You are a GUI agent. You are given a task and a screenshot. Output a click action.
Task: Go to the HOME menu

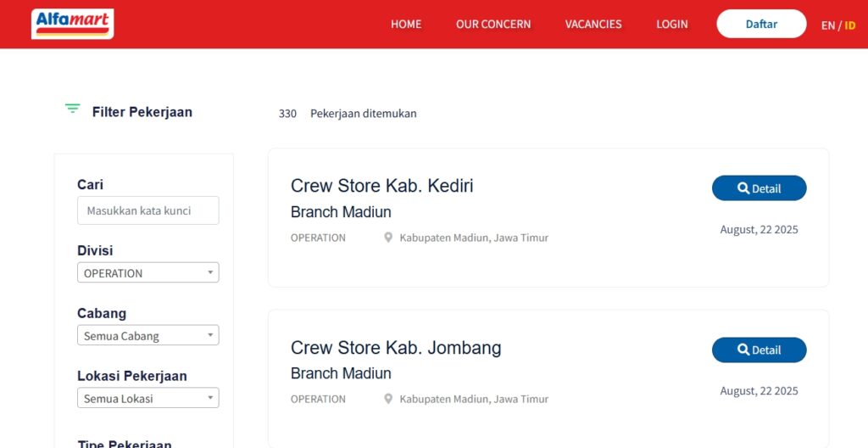(406, 25)
